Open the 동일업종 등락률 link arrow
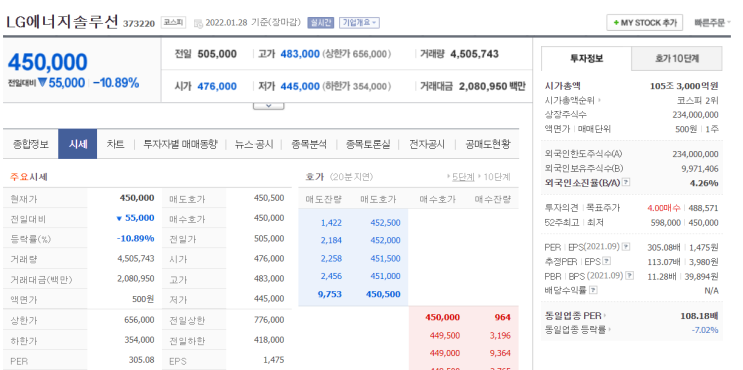The image size is (743, 370). (x=609, y=330)
